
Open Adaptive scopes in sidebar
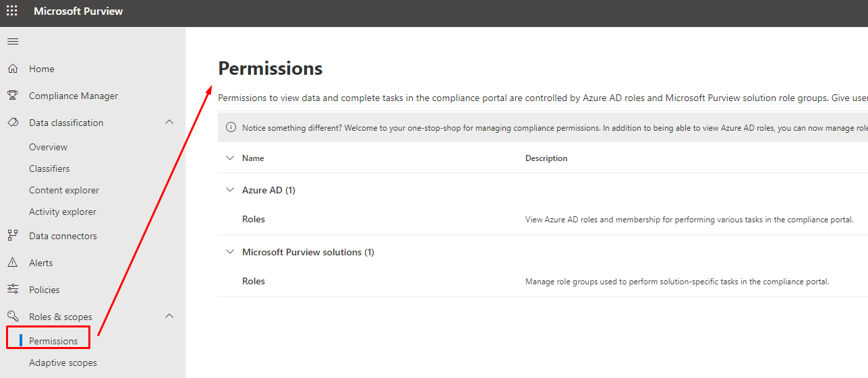[63, 363]
